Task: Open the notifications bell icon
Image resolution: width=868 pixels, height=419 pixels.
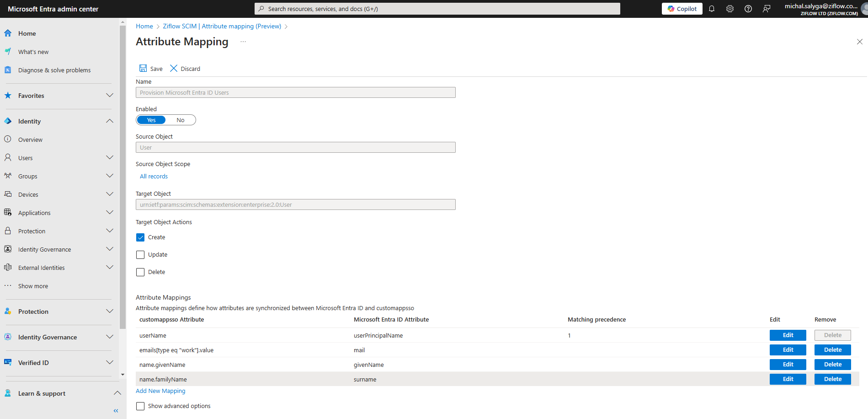Action: pyautogui.click(x=712, y=9)
